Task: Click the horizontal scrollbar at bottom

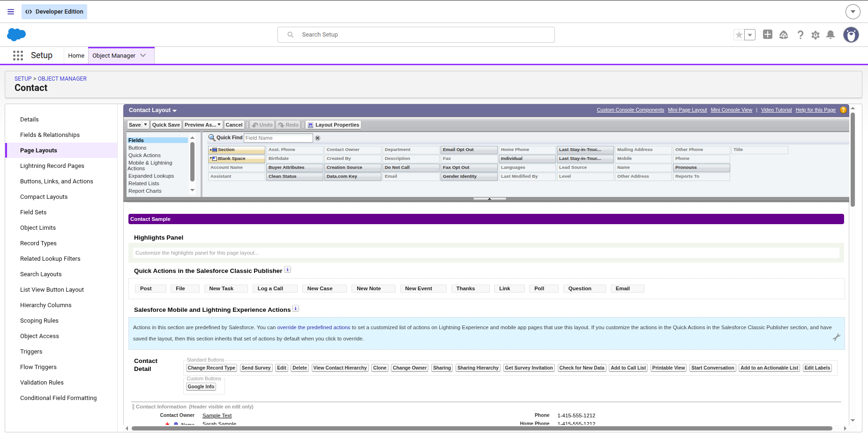Action: pyautogui.click(x=482, y=428)
